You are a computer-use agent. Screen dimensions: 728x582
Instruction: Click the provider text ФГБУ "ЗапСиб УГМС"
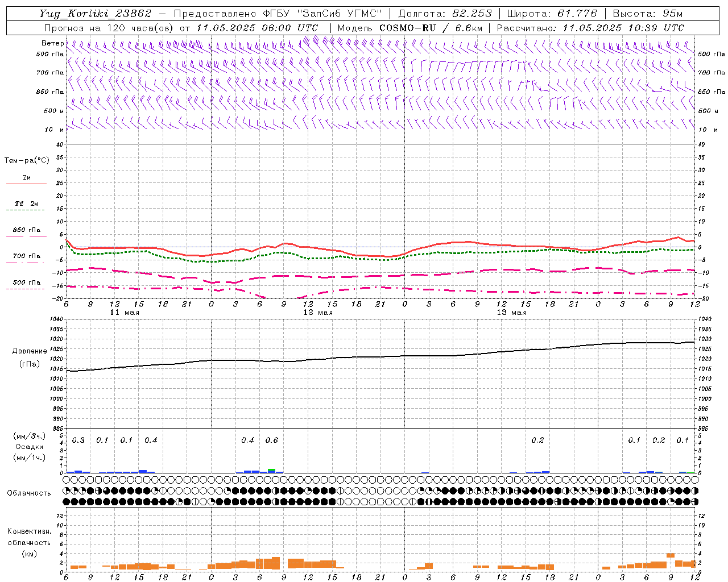[x=322, y=14]
